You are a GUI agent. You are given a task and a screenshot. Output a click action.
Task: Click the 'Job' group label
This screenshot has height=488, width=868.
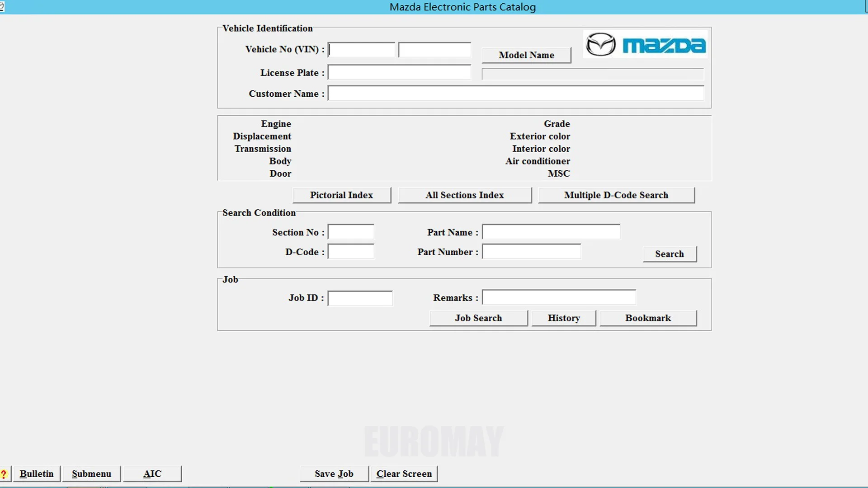click(230, 280)
